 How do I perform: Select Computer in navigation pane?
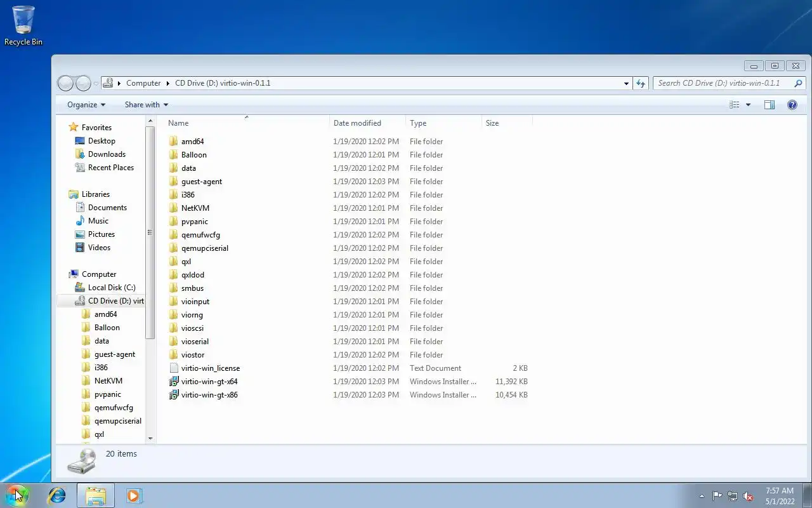click(x=98, y=274)
